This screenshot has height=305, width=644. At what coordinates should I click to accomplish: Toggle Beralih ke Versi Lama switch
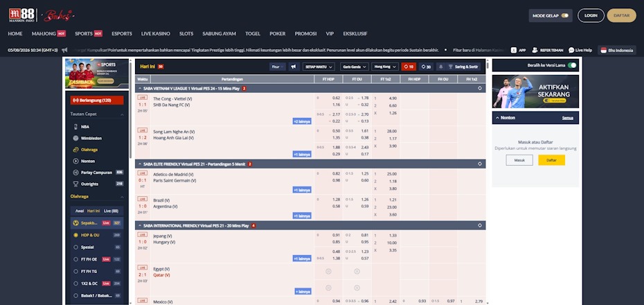(x=573, y=65)
